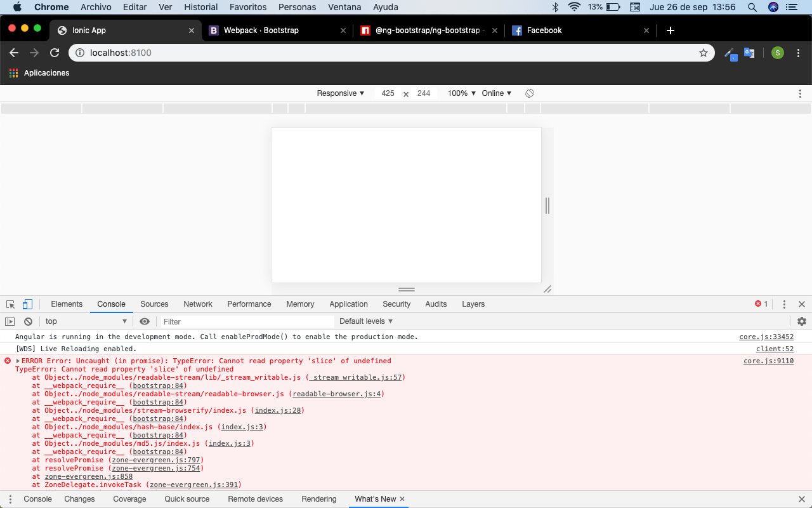Open Favoritos menu in menu bar

tap(248, 7)
